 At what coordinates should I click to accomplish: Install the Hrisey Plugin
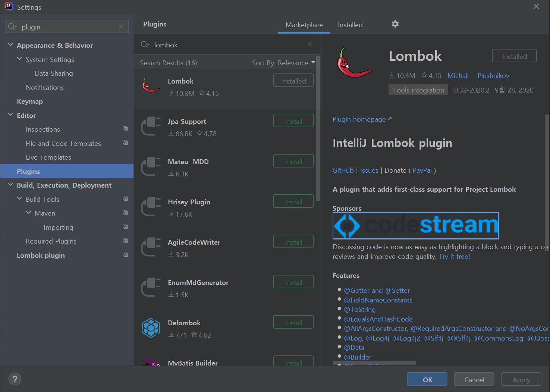[293, 201]
